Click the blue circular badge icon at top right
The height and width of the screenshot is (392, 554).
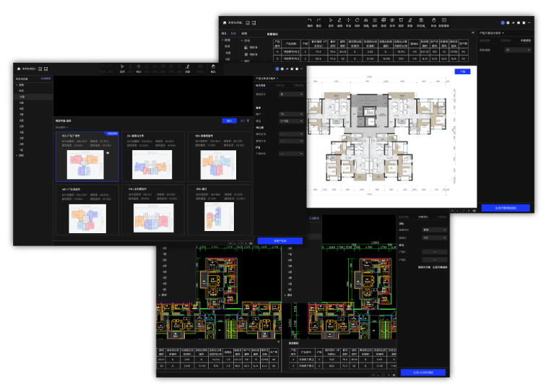click(x=503, y=23)
